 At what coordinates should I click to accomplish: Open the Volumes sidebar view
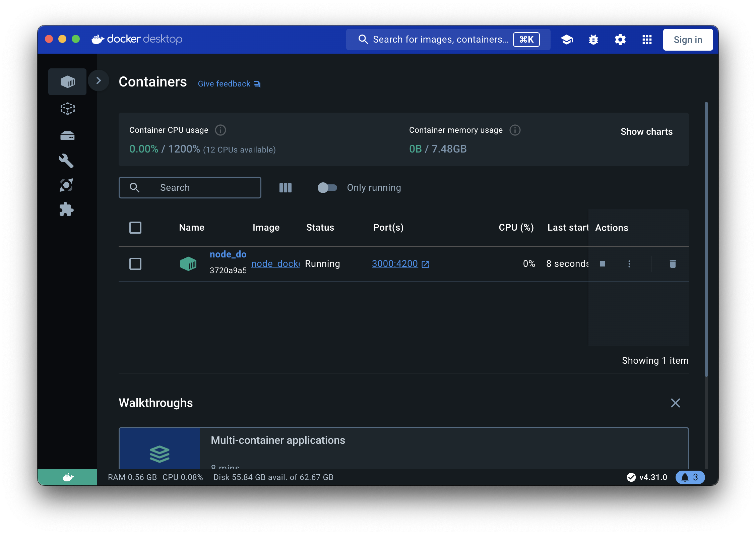(x=67, y=135)
